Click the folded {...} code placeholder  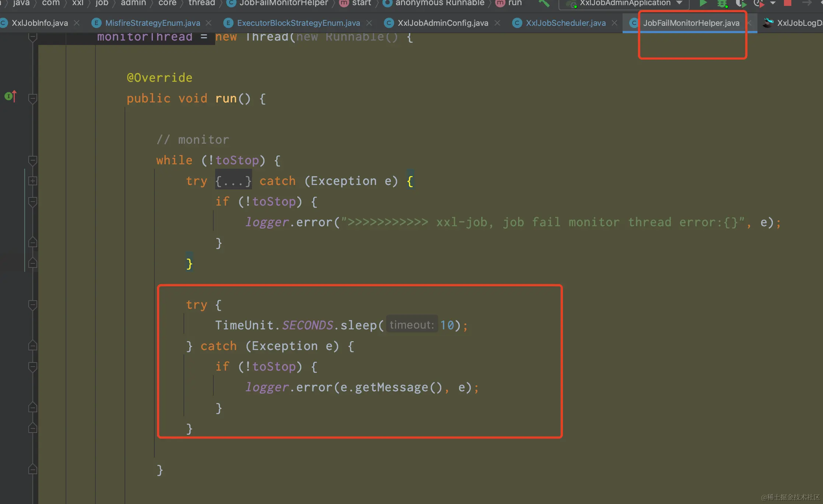(233, 181)
